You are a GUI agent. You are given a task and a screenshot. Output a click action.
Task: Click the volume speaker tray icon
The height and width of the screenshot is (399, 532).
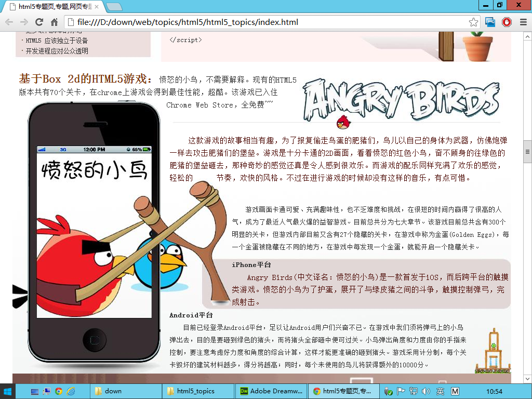[x=426, y=392]
